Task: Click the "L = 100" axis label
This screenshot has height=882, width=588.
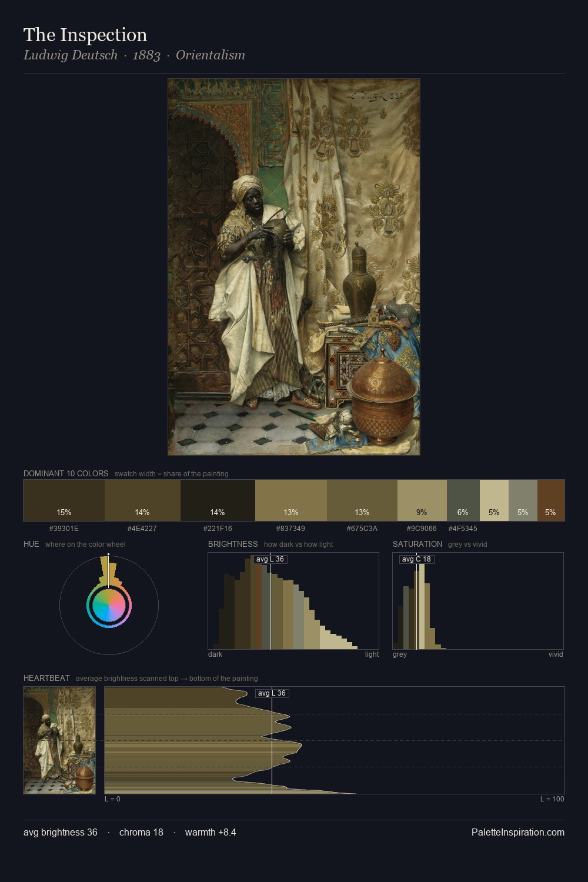Action: [552, 799]
